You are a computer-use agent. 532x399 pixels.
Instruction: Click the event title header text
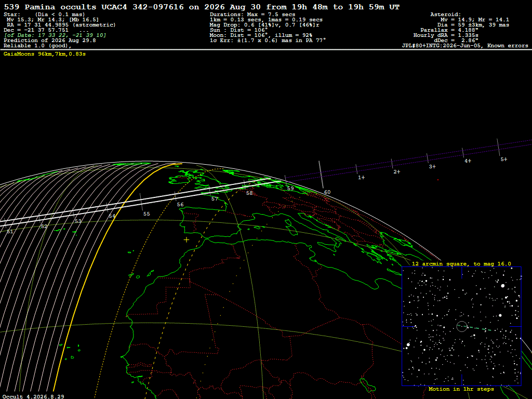click(202, 7)
